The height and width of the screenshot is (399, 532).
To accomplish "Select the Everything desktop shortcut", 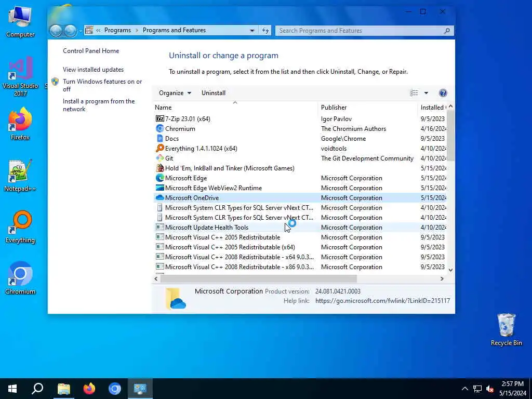I will pos(20,227).
